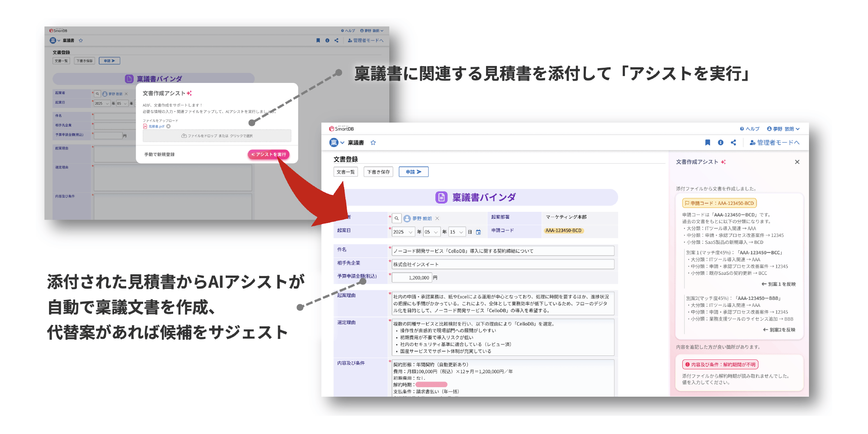Click the share icon in the front window toolbar

(x=733, y=142)
